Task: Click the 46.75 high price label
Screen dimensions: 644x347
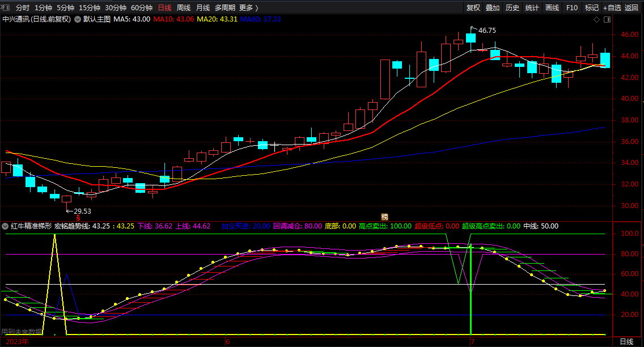Action: (x=487, y=31)
